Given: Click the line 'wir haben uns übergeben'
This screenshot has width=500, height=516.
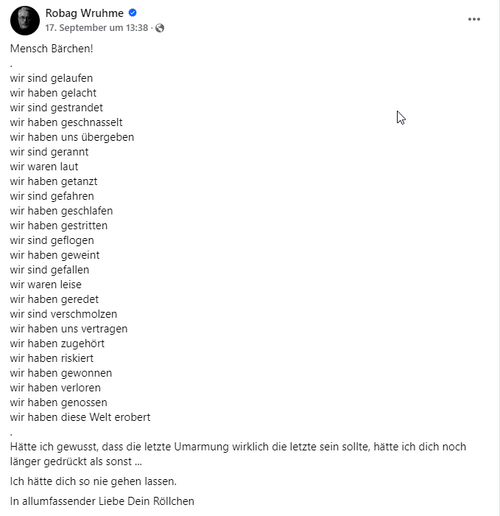Looking at the screenshot, I should pos(72,137).
